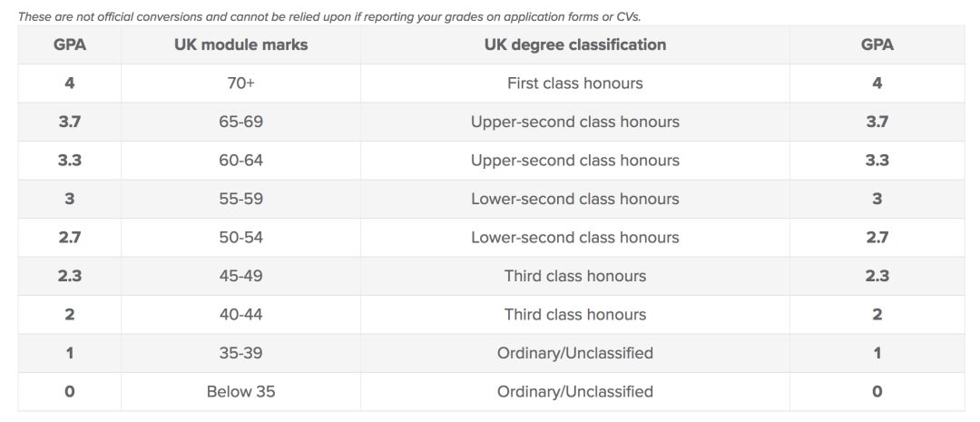Select the 55-59 marks cell

pos(240,199)
